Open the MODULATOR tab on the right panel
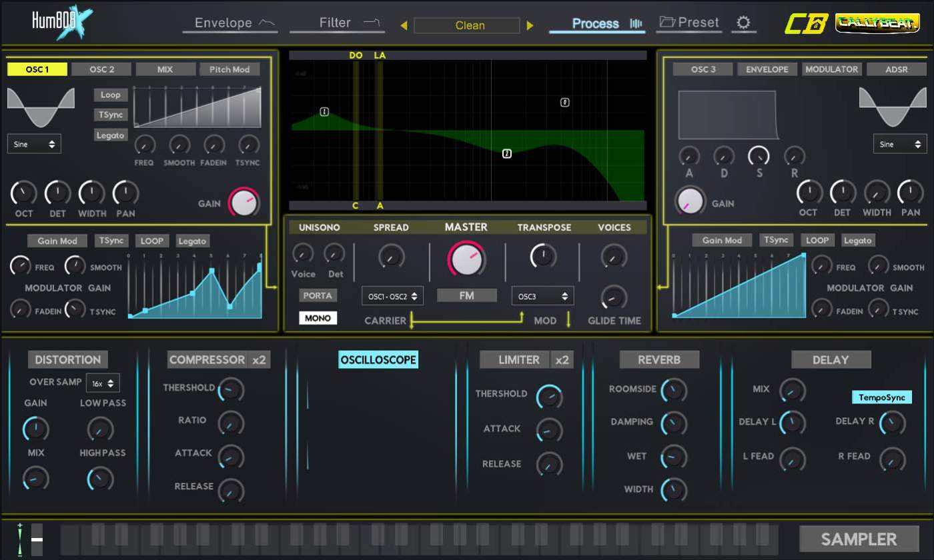 click(x=831, y=69)
